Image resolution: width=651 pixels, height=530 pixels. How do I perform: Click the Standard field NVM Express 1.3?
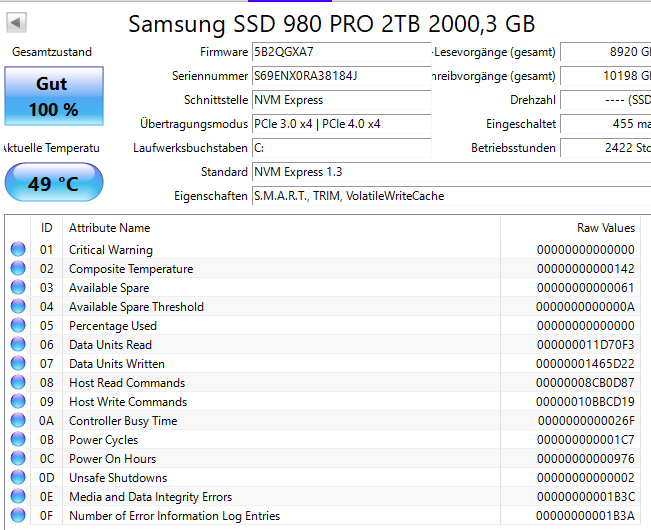click(x=451, y=172)
